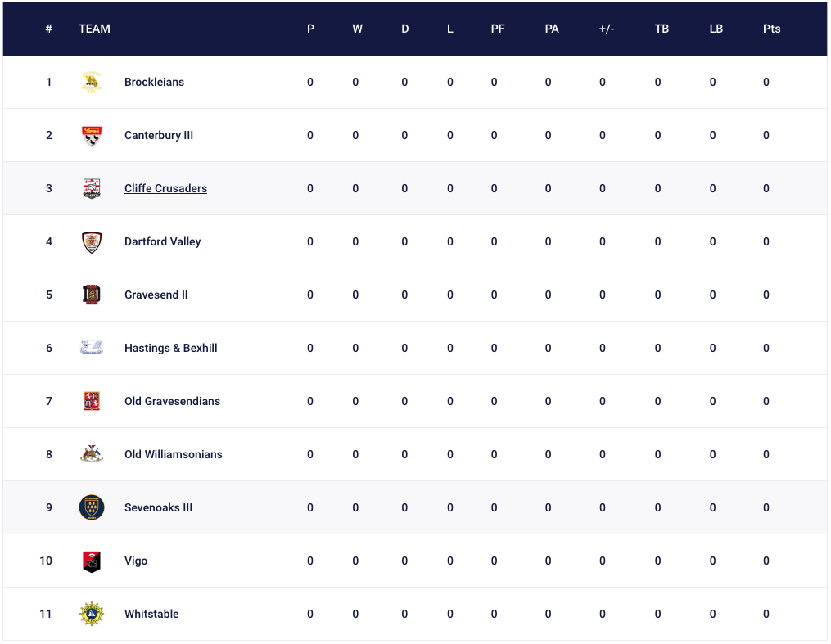
Task: Open the Brockleians team page
Action: click(154, 82)
